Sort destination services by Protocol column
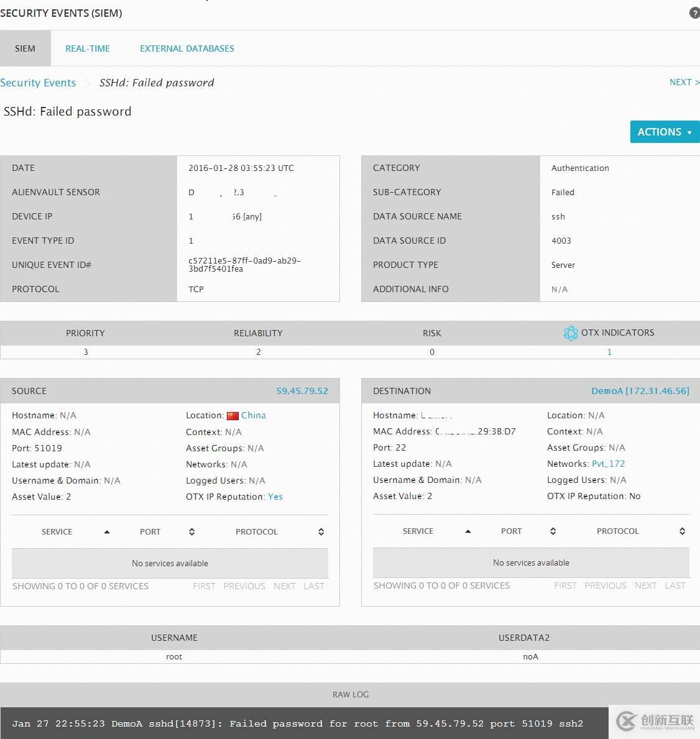The width and height of the screenshot is (700, 739). coord(682,531)
